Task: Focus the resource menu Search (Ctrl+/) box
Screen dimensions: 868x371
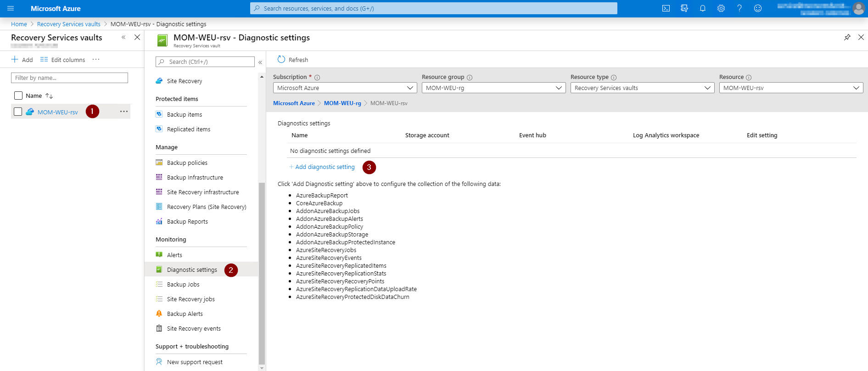Action: [205, 62]
